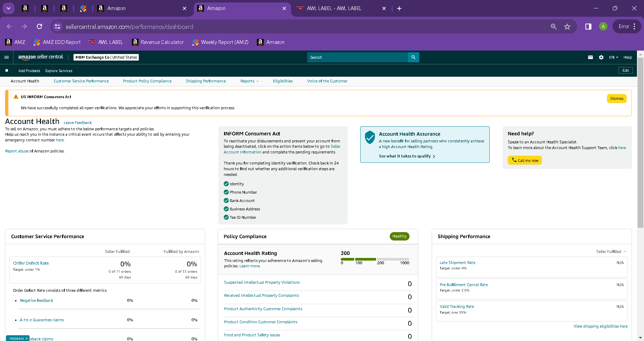Click the Edit button in the favorites bar
The height and width of the screenshot is (341, 644).
(626, 70)
